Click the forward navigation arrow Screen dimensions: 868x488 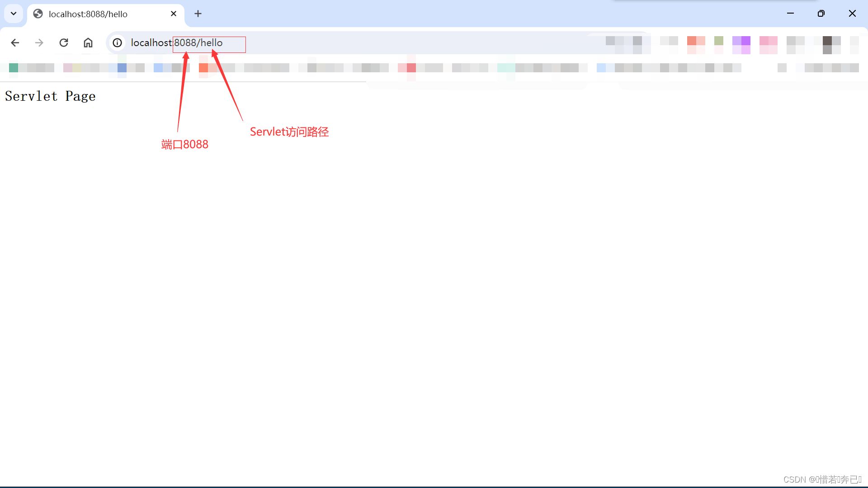tap(39, 42)
